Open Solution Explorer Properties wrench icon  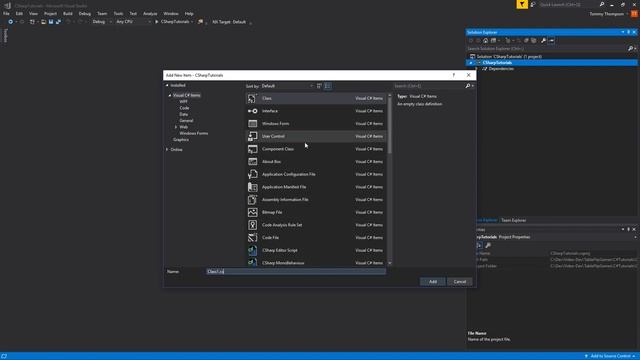[543, 40]
